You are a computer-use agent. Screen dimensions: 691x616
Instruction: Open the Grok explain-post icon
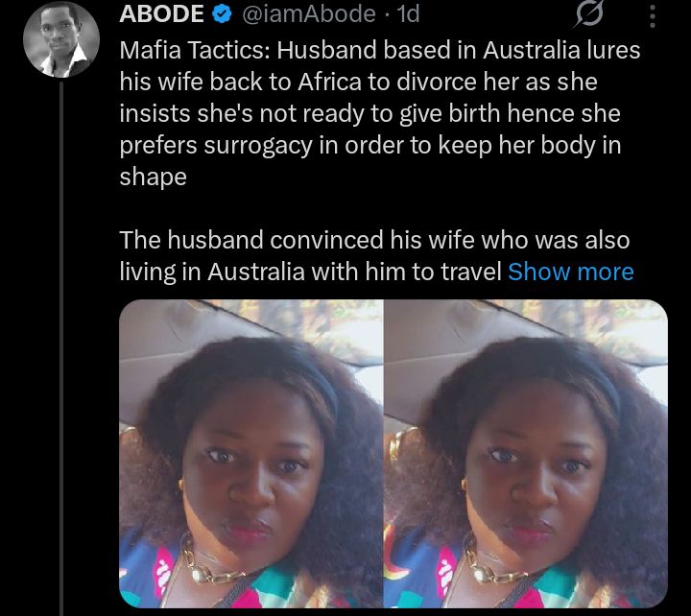(x=589, y=16)
